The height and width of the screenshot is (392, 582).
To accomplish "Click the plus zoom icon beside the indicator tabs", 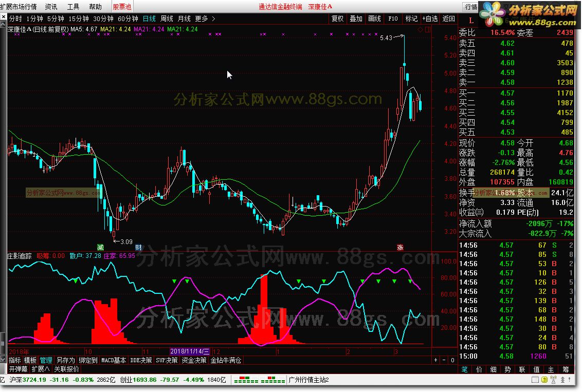I will tap(436, 360).
